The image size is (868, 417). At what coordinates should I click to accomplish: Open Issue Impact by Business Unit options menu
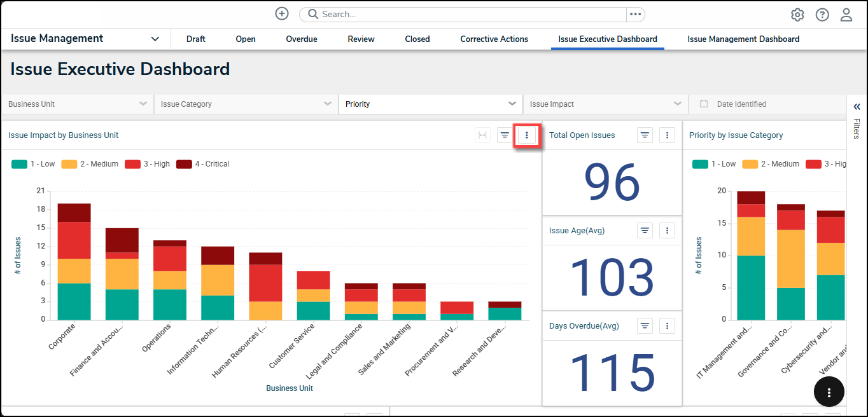click(527, 135)
